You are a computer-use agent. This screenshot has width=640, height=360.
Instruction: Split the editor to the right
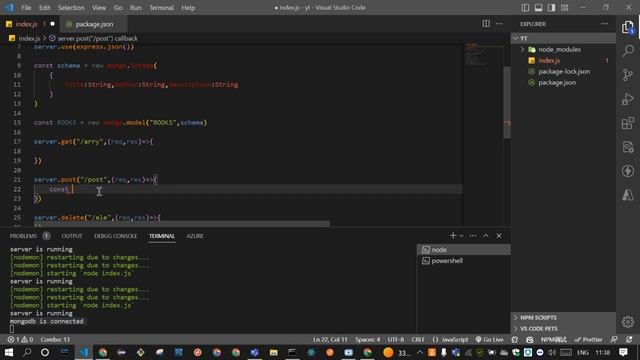tap(486, 24)
